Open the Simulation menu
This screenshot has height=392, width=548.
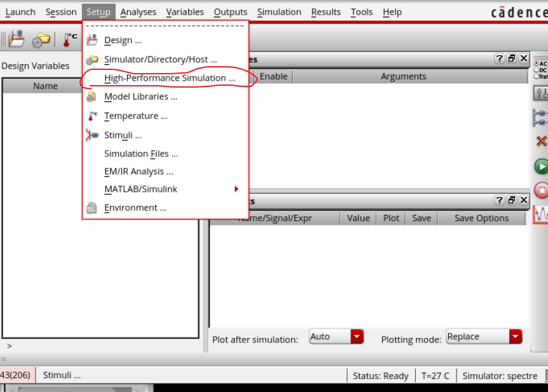[x=279, y=12]
